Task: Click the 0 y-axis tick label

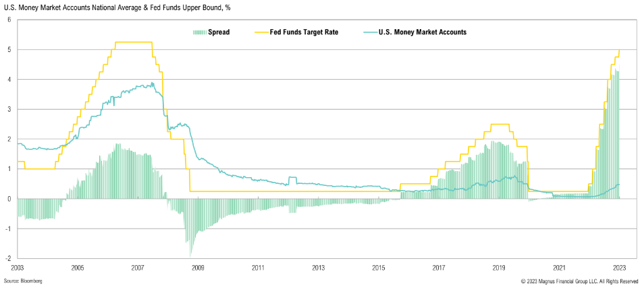Action: point(9,199)
